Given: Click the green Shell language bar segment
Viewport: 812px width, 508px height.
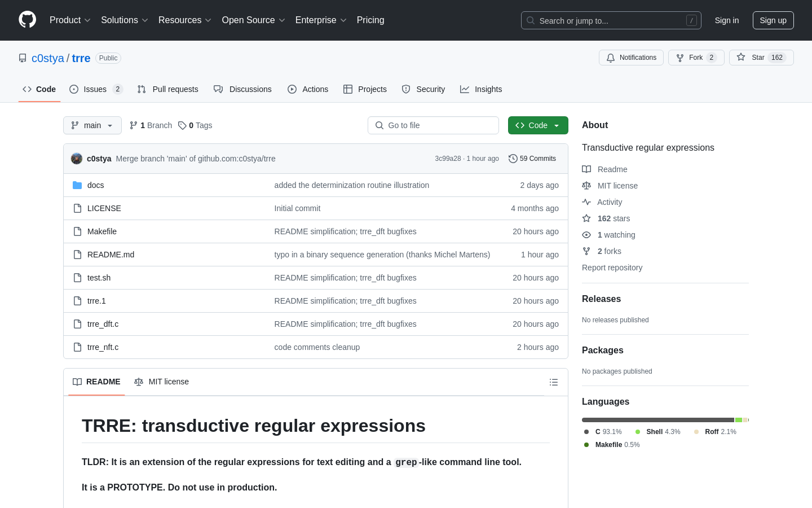Looking at the screenshot, I should (739, 420).
